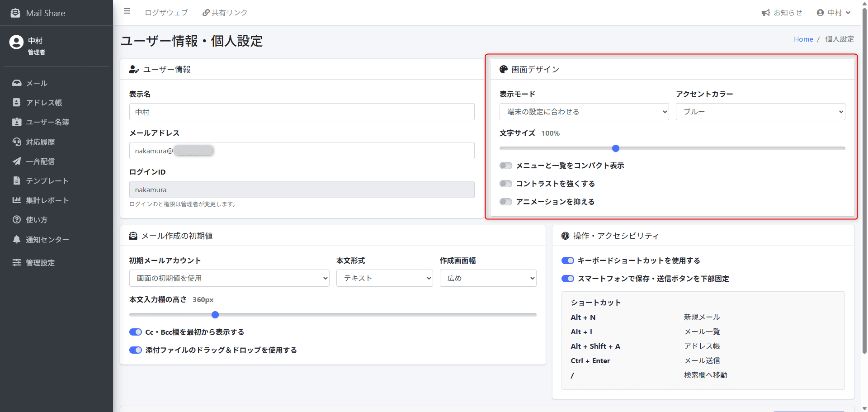
Task: Turn on コントラストを強くする switch
Action: (x=506, y=184)
